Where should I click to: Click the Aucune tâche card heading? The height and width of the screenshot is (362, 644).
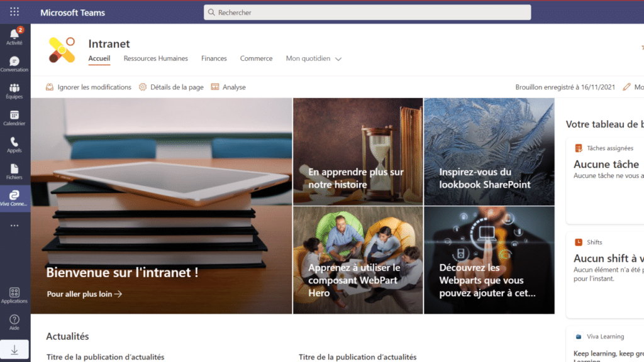coord(606,164)
